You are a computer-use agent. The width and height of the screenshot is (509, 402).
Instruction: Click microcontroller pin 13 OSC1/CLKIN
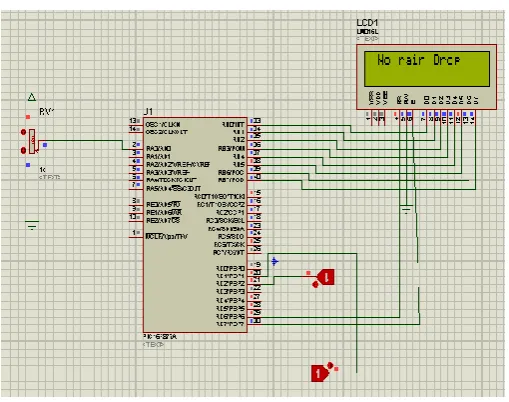(136, 125)
